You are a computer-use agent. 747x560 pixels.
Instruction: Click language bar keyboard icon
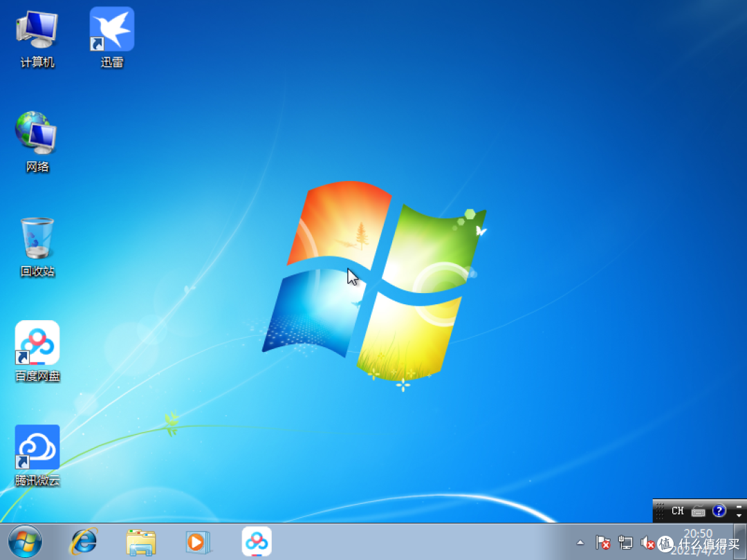click(699, 512)
